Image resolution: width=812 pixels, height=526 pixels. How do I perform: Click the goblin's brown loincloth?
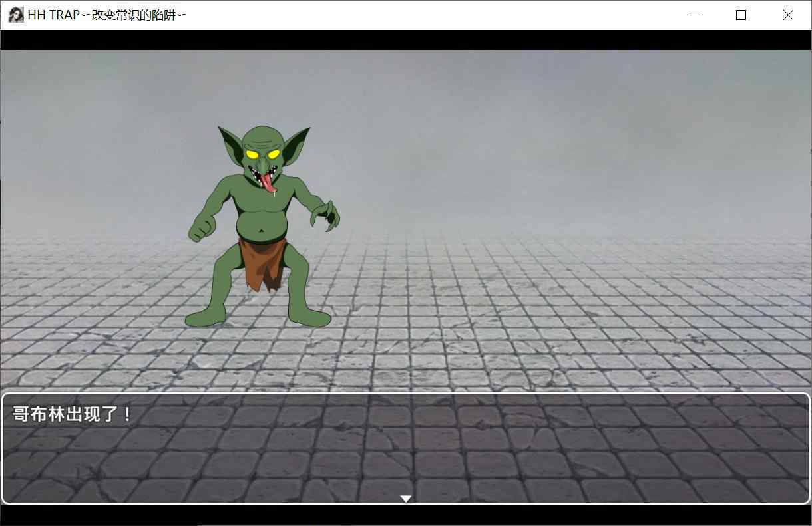point(264,261)
